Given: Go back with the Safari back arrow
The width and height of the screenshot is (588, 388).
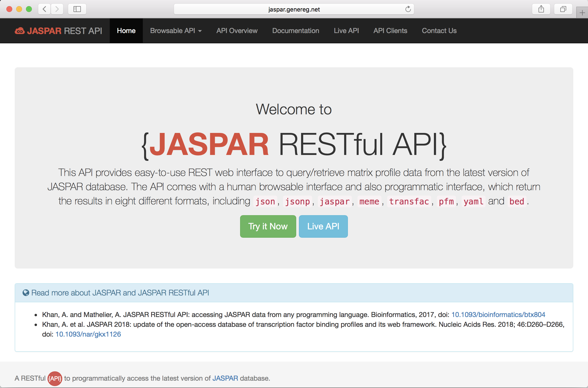Looking at the screenshot, I should coord(45,9).
